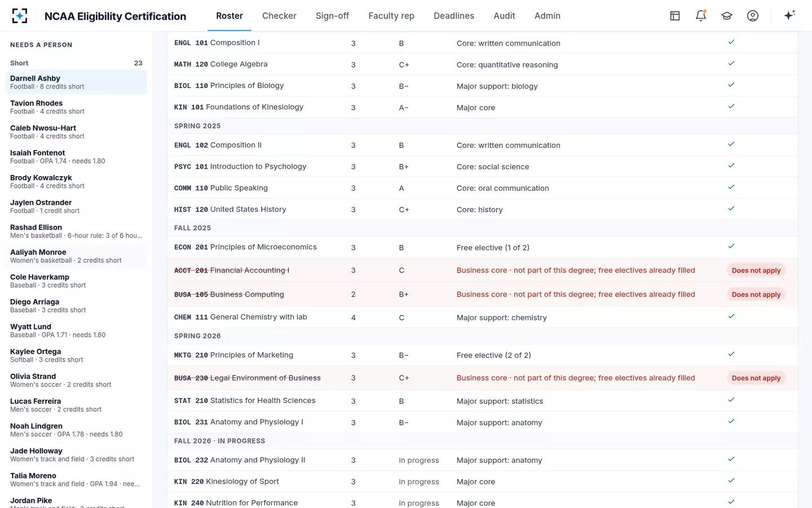Select Wyatt Lund in the sidebar
This screenshot has width=812, height=508.
[76, 331]
